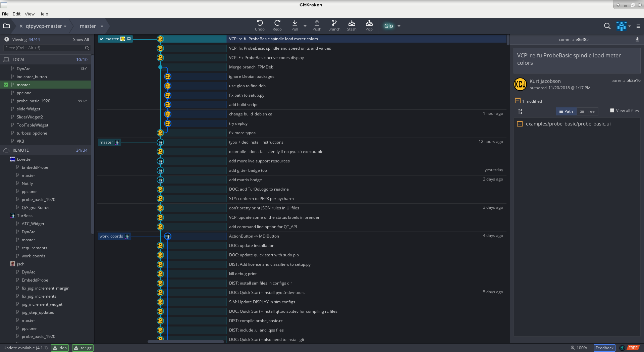The image size is (644, 352).
Task: Toggle the View all files checkbox
Action: point(612,110)
